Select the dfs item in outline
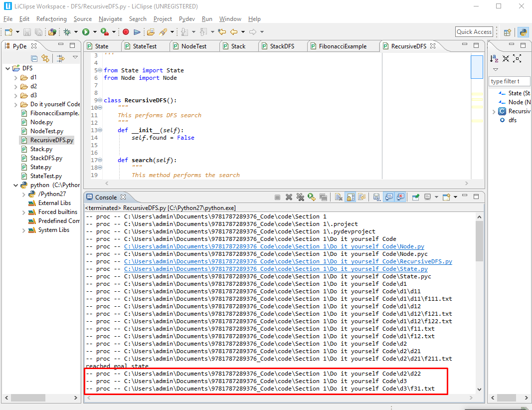Screen dimensions: 532x410 coord(513,120)
